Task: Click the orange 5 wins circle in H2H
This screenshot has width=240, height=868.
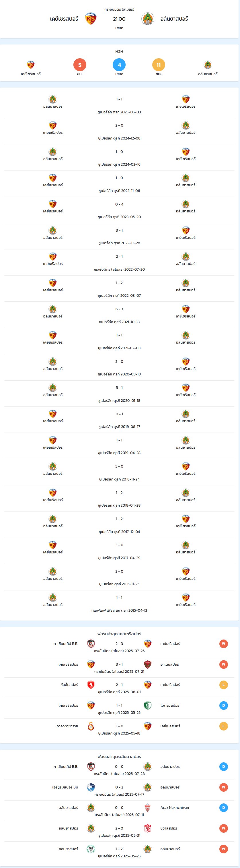Action: tap(80, 65)
